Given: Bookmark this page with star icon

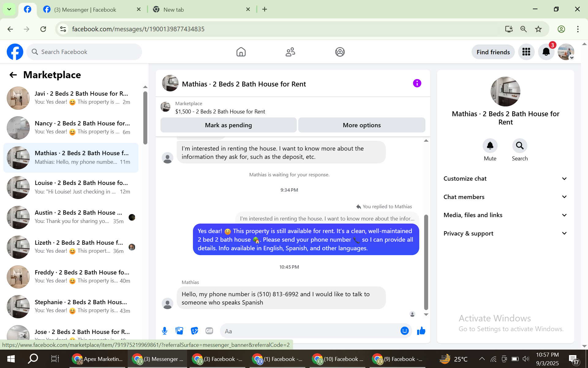Looking at the screenshot, I should click(x=538, y=29).
